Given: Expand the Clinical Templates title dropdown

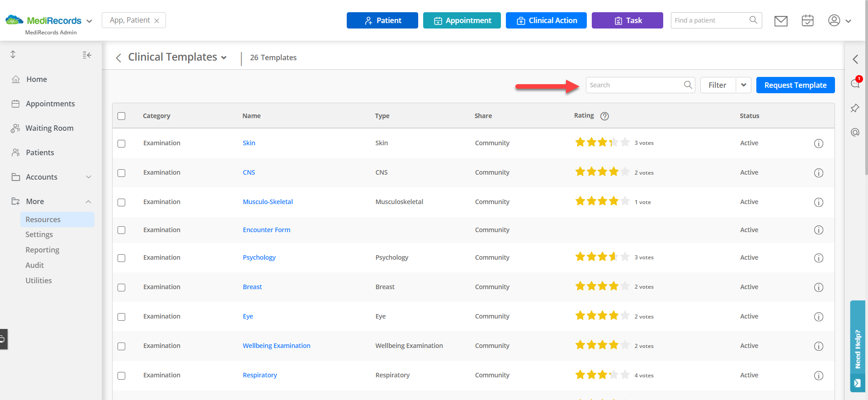Looking at the screenshot, I should [224, 58].
